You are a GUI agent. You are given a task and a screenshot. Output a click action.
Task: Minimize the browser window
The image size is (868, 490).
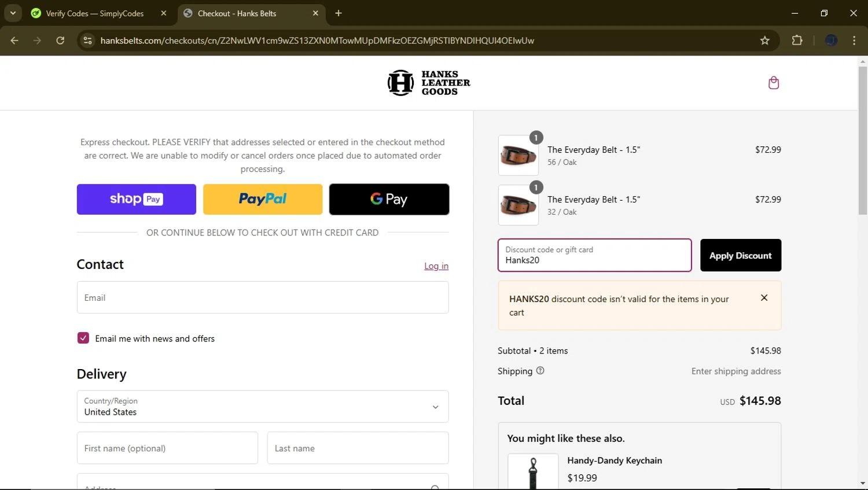click(795, 13)
